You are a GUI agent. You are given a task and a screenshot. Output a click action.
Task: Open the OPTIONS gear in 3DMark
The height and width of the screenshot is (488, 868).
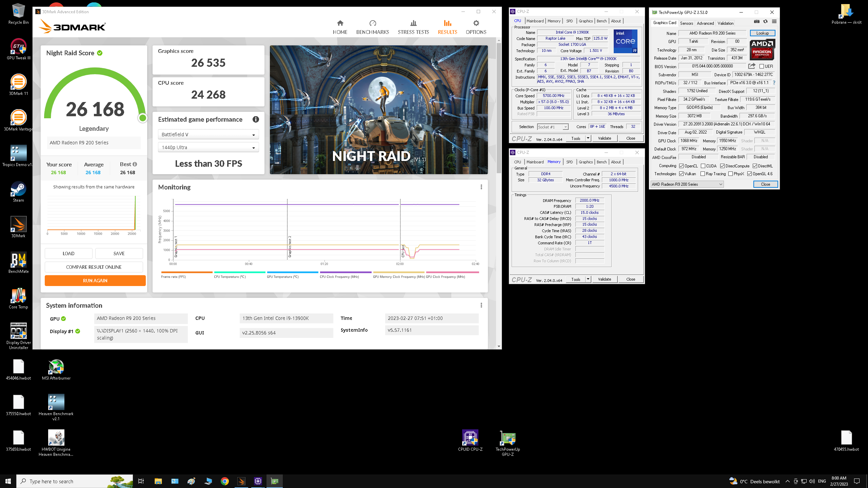(x=476, y=27)
